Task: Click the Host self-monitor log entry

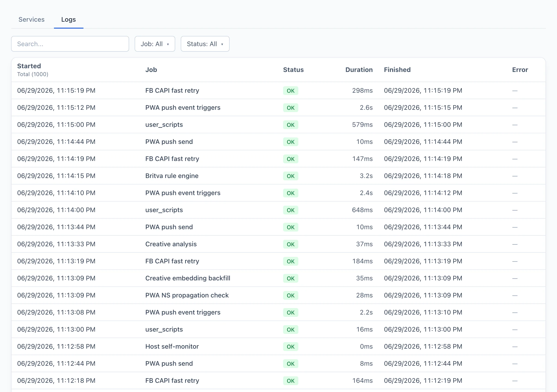Action: [278, 346]
